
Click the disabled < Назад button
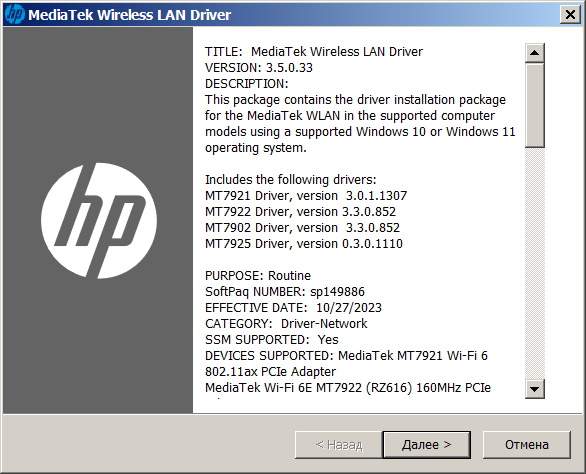(x=339, y=444)
